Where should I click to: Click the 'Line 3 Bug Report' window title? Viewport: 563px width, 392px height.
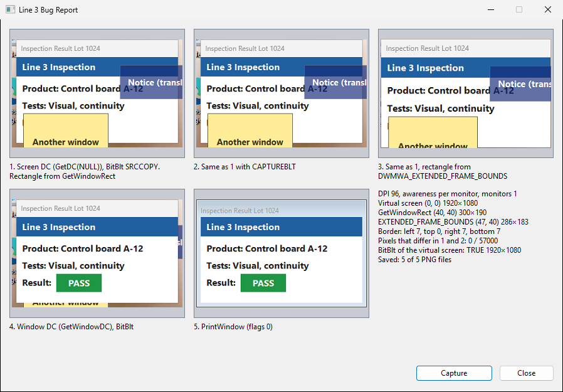pos(48,9)
